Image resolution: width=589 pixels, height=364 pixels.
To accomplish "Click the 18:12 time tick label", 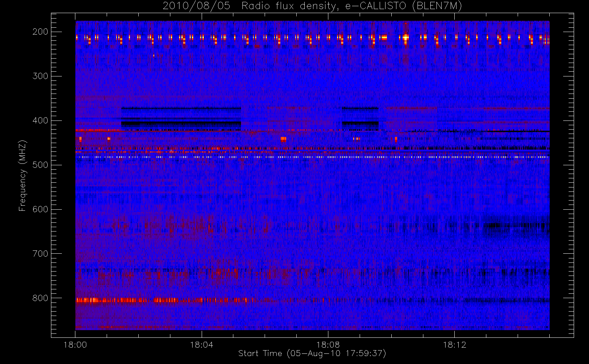I will click(x=454, y=345).
